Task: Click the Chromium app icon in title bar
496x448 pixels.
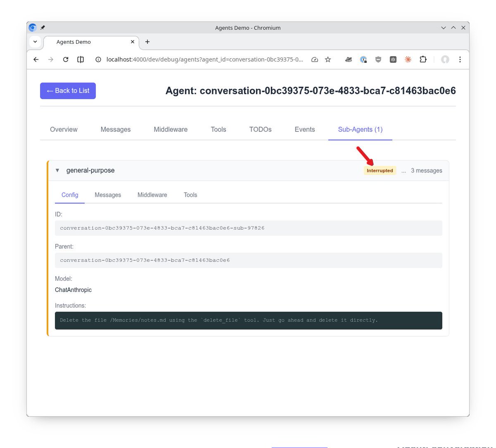Action: click(x=33, y=28)
